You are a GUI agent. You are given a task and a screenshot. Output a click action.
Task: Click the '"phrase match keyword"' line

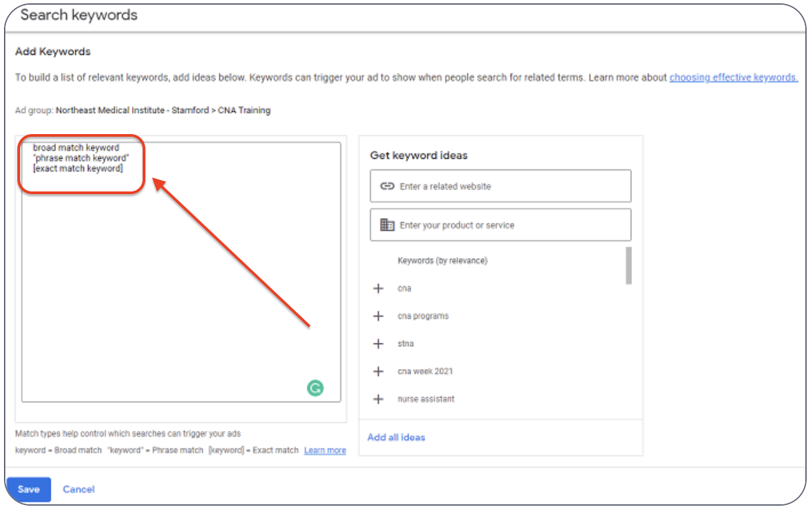81,158
